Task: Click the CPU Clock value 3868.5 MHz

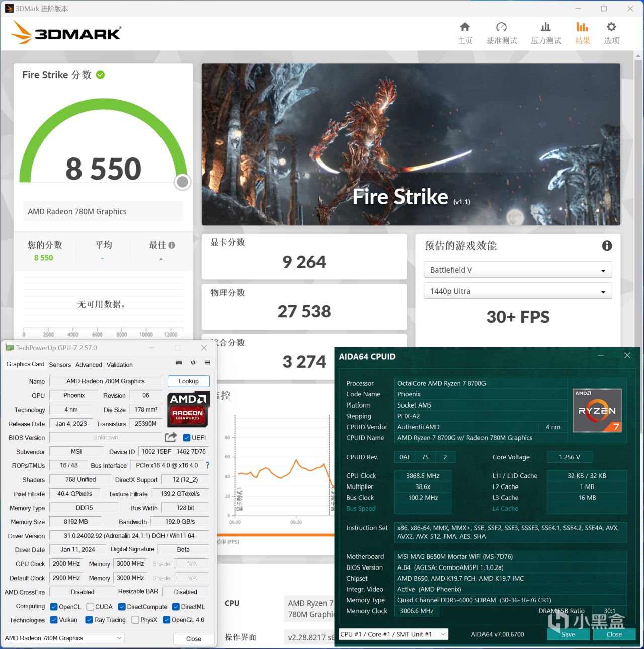Action: coord(423,476)
